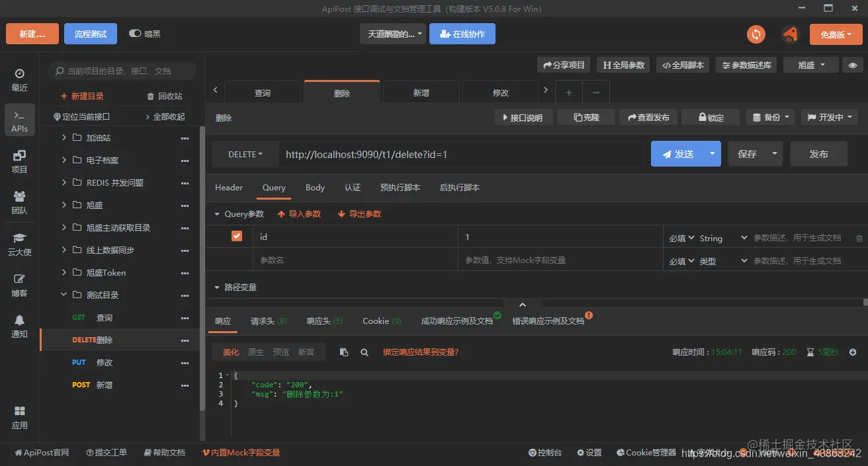Open the Body tab
The image size is (868, 466).
[x=315, y=188]
